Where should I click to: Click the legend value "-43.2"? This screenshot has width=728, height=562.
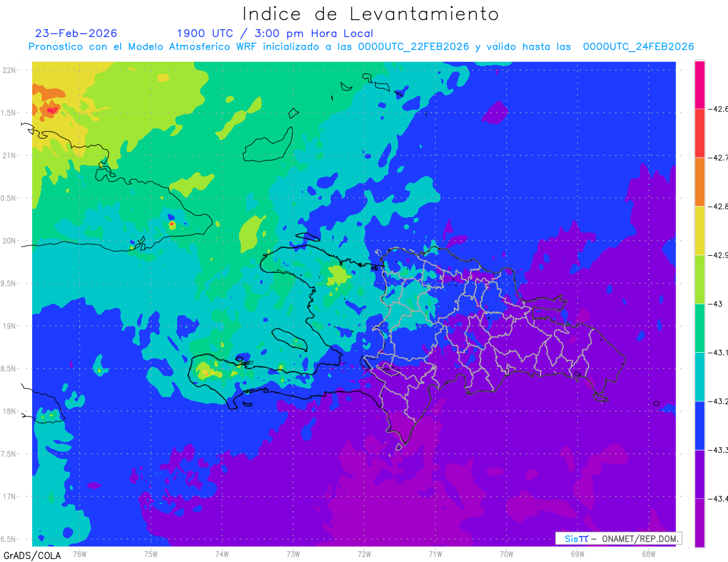718,401
